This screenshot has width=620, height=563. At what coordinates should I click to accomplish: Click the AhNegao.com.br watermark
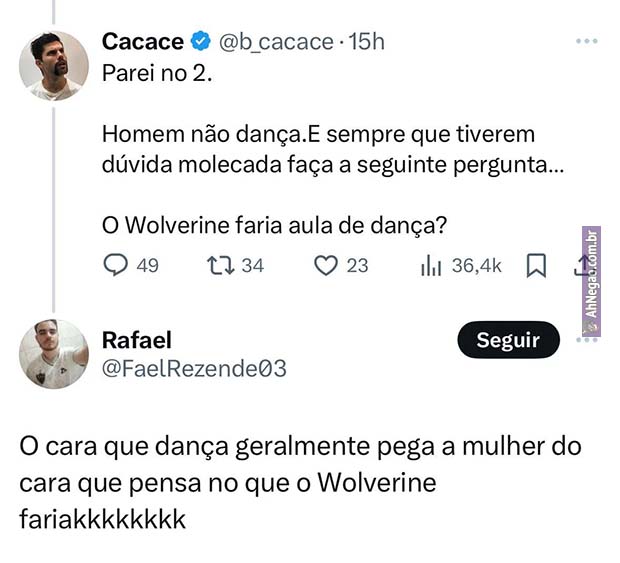click(x=591, y=273)
